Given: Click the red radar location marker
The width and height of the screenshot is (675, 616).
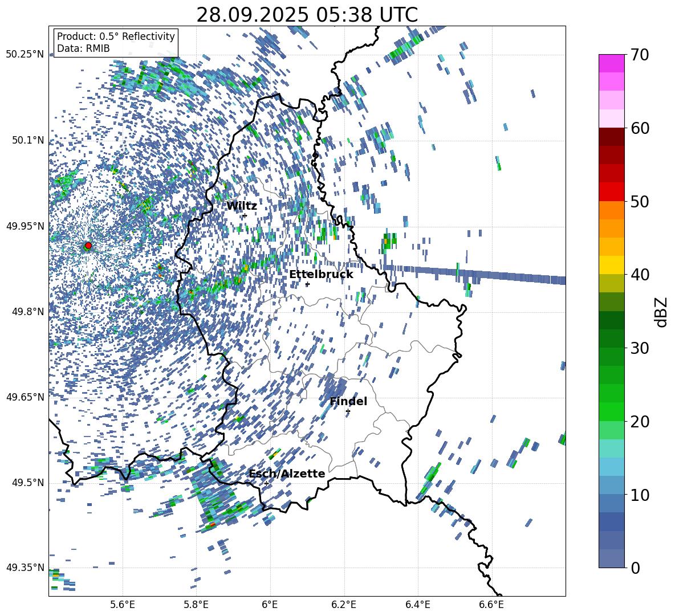Looking at the screenshot, I should (88, 246).
